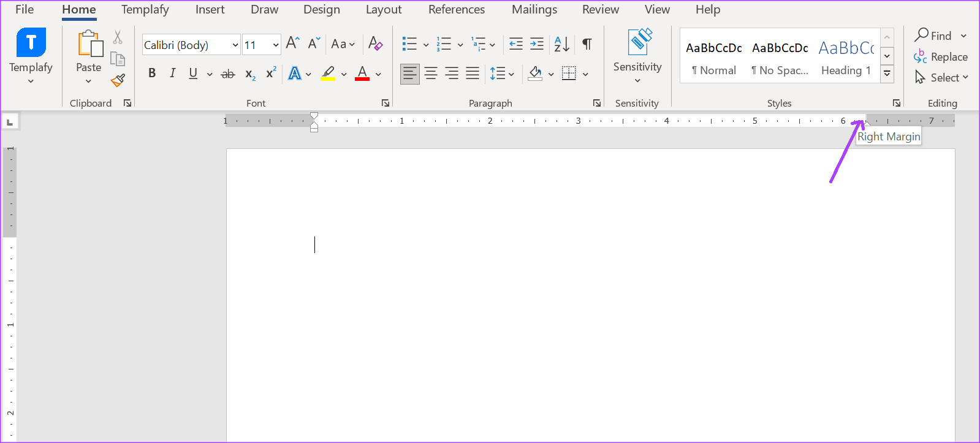The width and height of the screenshot is (980, 443).
Task: Click the Format Painter brush icon
Action: [118, 80]
